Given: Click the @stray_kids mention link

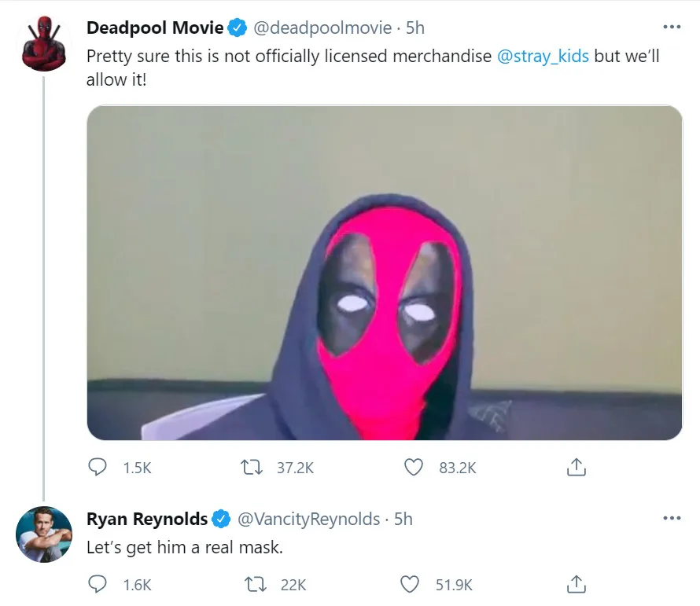Looking at the screenshot, I should coord(543,57).
